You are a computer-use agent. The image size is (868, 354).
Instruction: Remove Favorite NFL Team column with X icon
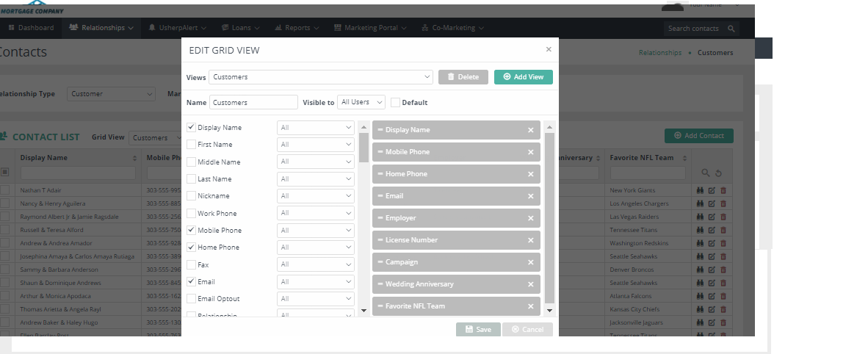[x=530, y=306]
